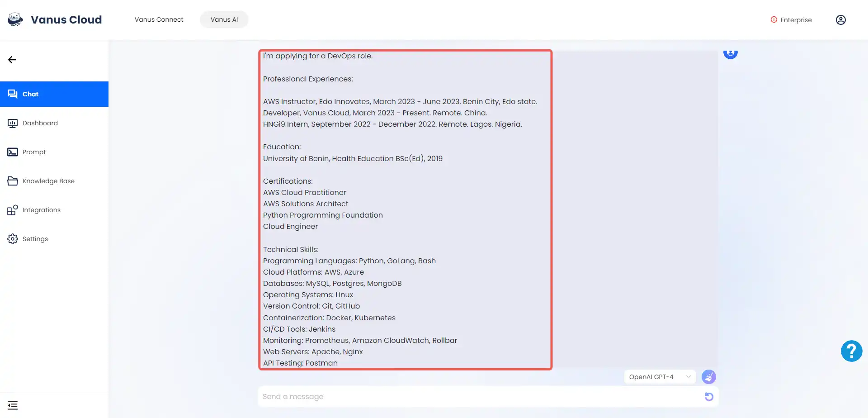Click the "University of Benin" education line
Image resolution: width=868 pixels, height=418 pixels.
pos(353,158)
